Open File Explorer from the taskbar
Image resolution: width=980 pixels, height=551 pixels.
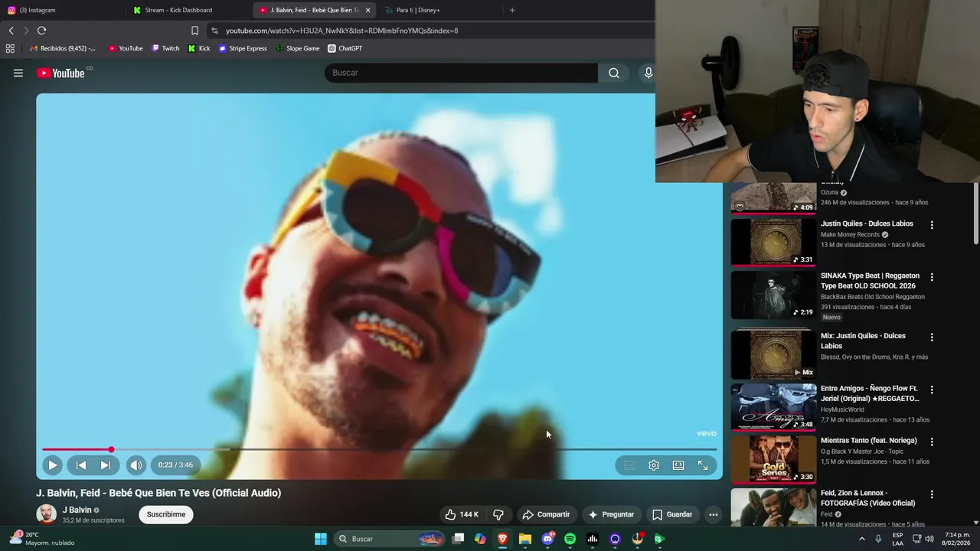[x=525, y=539]
